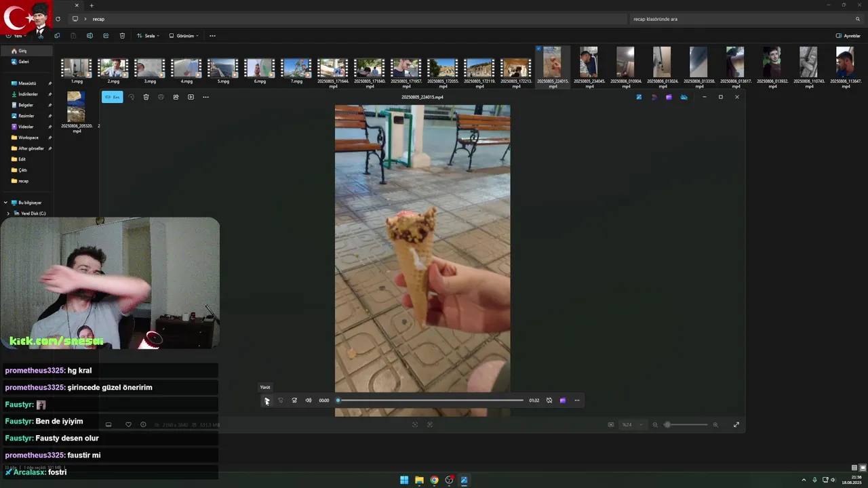Click the file info icon beside heart
Screen dimensions: 868x488
(x=143, y=425)
